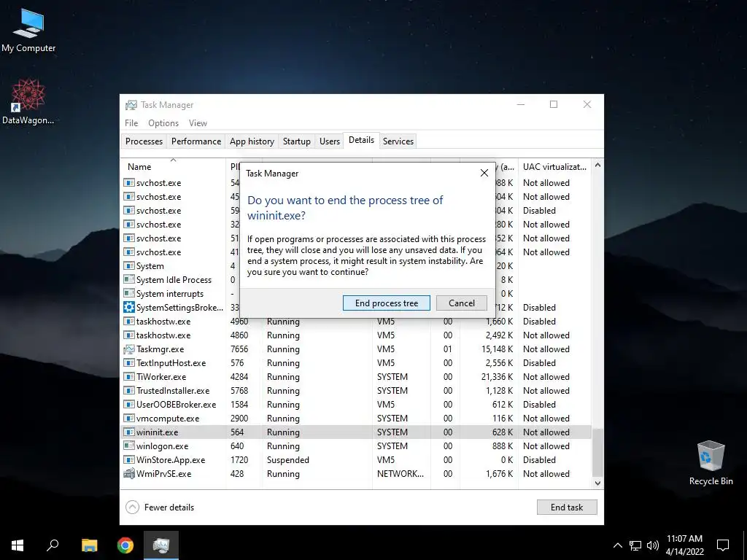Open the Options menu
The width and height of the screenshot is (747, 560).
click(x=163, y=122)
